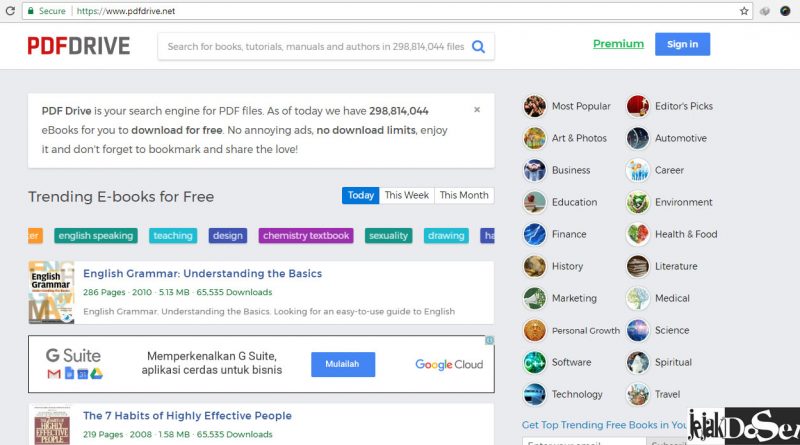Switch to This Month trending tab
The image size is (800, 445).
tap(464, 195)
